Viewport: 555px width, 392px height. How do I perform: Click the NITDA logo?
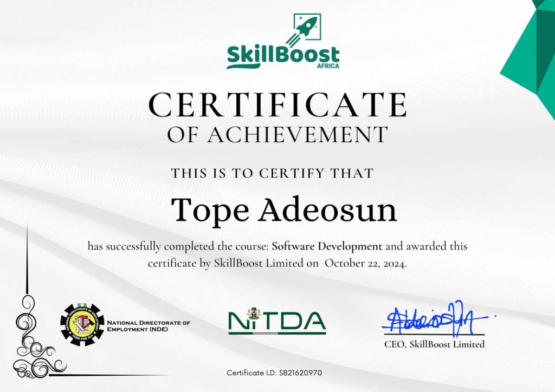(x=277, y=321)
